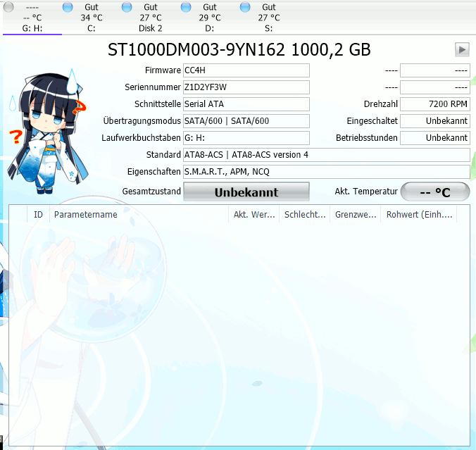
Task: Click the Standard field ATA8-ACS
Action: [x=327, y=155]
